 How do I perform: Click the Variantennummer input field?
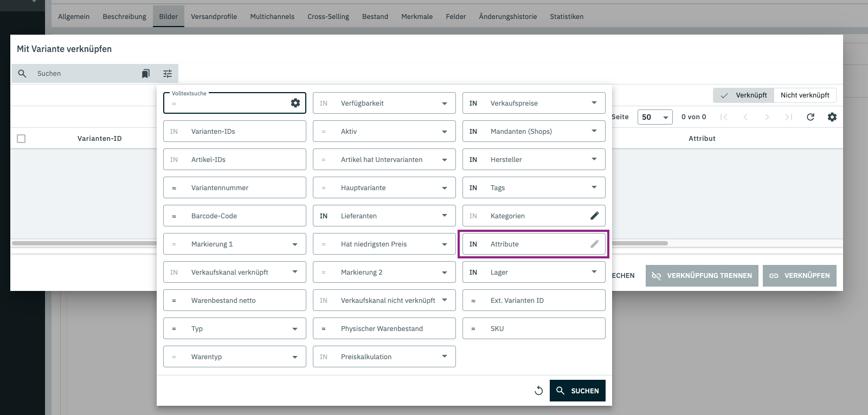244,187
